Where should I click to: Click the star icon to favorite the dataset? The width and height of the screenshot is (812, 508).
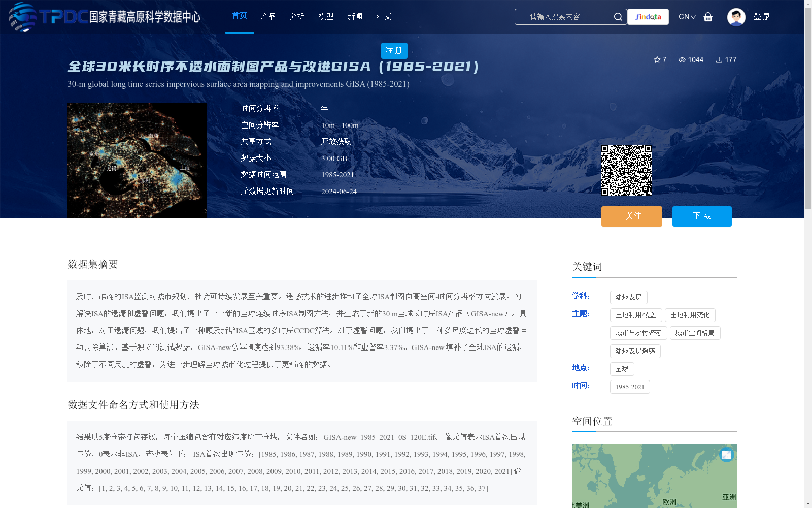(656, 59)
